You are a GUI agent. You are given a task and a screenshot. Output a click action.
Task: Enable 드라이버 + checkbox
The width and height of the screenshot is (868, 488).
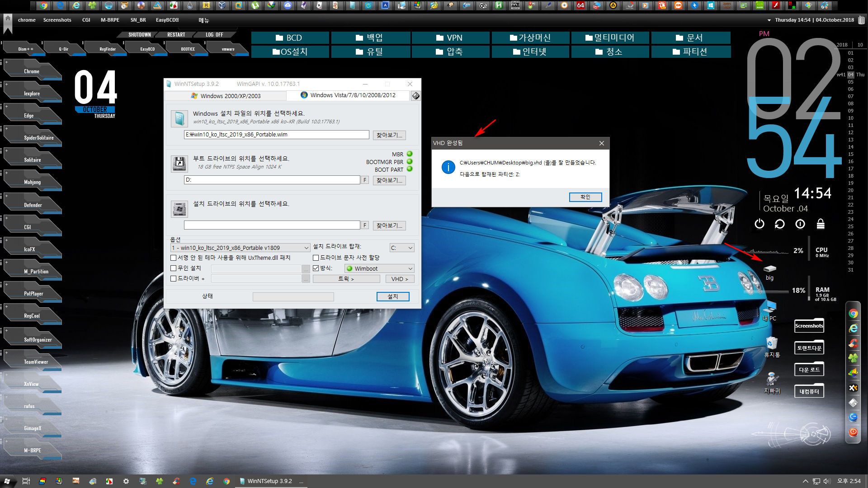point(173,279)
